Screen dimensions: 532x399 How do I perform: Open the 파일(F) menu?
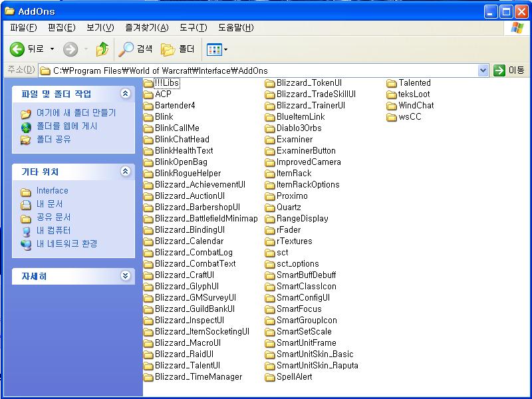coord(23,27)
